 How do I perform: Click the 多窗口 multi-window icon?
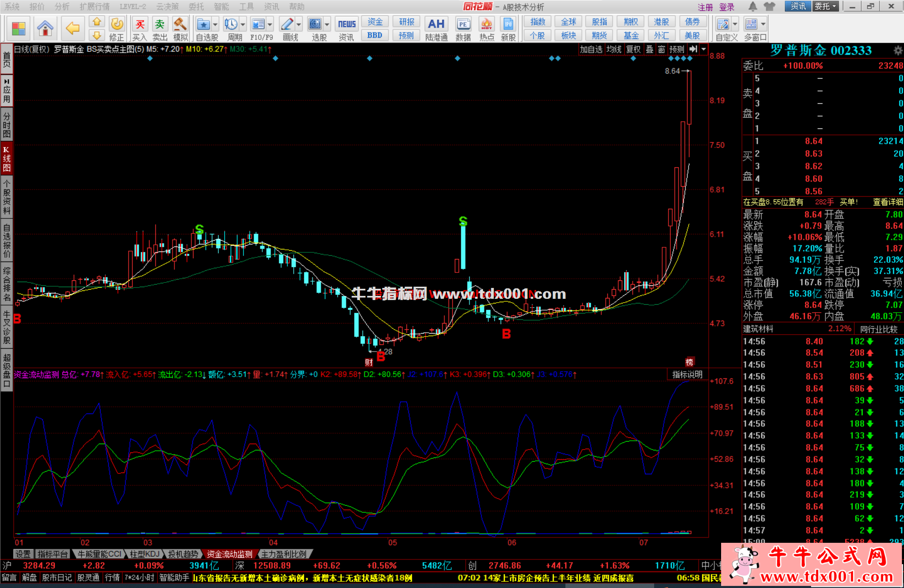coord(751,24)
